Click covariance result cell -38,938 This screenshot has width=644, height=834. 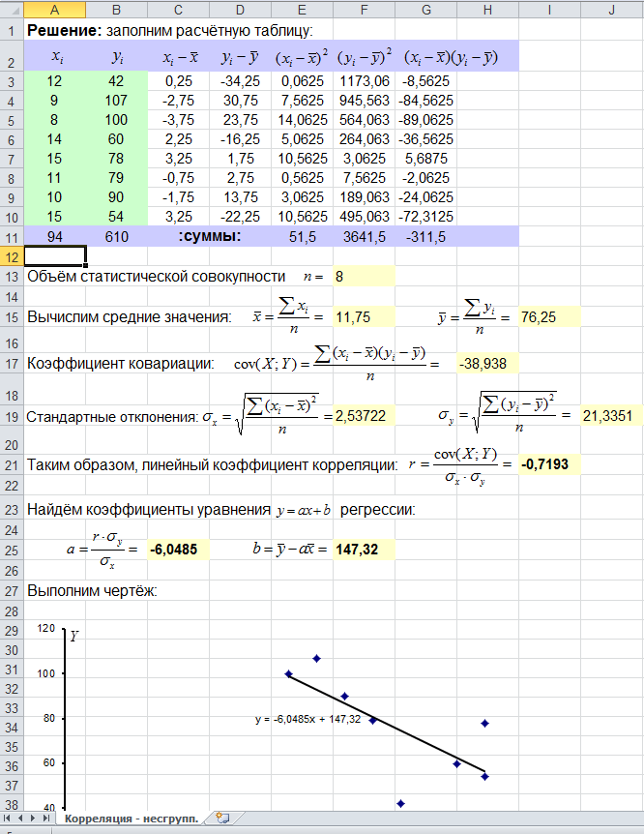pyautogui.click(x=487, y=364)
